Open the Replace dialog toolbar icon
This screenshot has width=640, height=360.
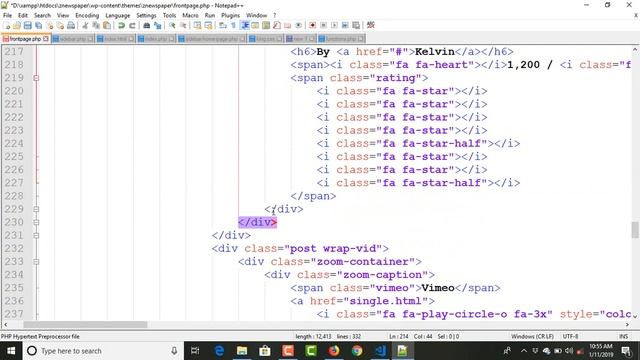coord(158,25)
